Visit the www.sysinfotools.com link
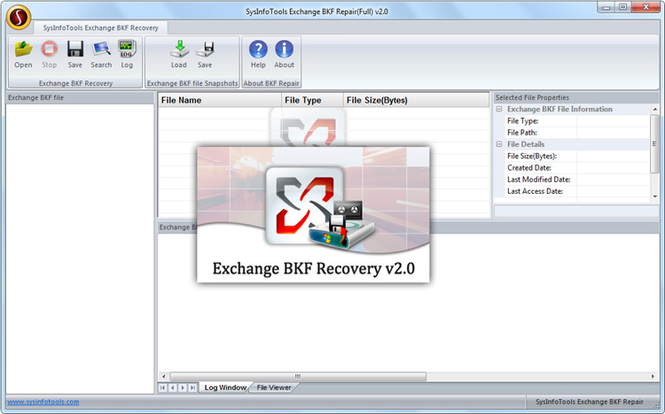665x414 pixels. pos(43,402)
